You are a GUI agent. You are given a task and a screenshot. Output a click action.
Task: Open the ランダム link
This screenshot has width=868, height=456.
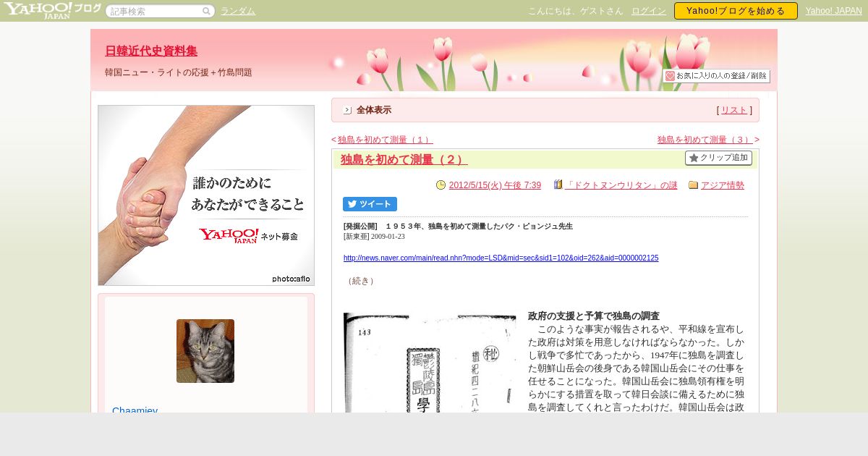pyautogui.click(x=238, y=11)
